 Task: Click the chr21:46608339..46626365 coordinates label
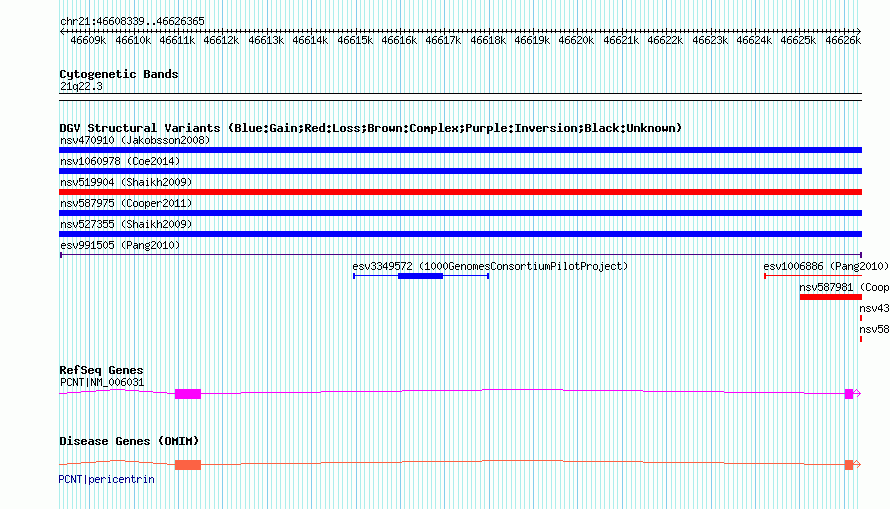tap(132, 22)
